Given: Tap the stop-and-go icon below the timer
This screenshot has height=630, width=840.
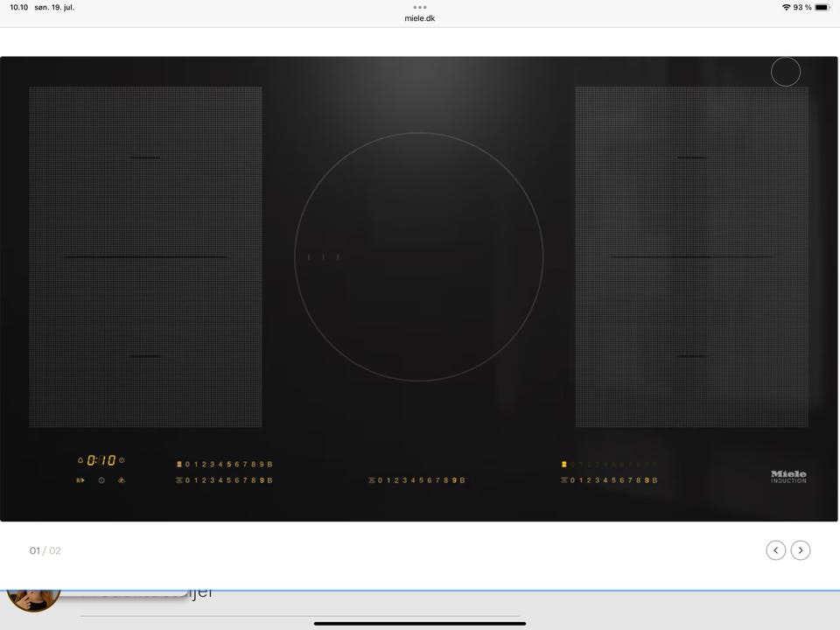Looking at the screenshot, I should click(80, 480).
